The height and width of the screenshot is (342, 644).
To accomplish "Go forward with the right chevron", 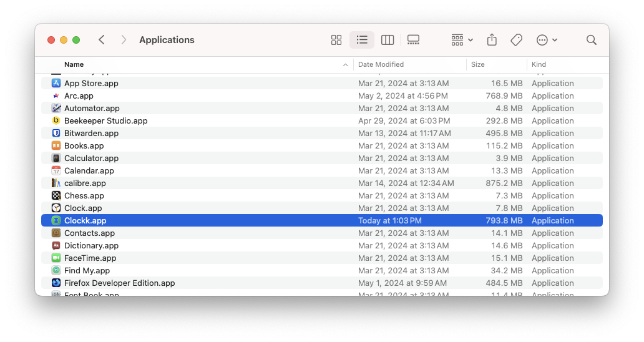I will 123,40.
